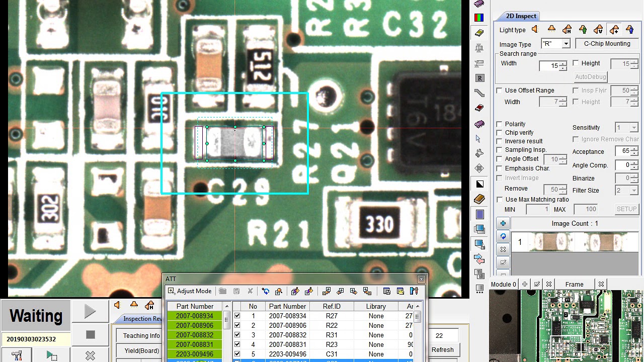
Task: Select the registered chip image thumbnail
Action: point(575,242)
